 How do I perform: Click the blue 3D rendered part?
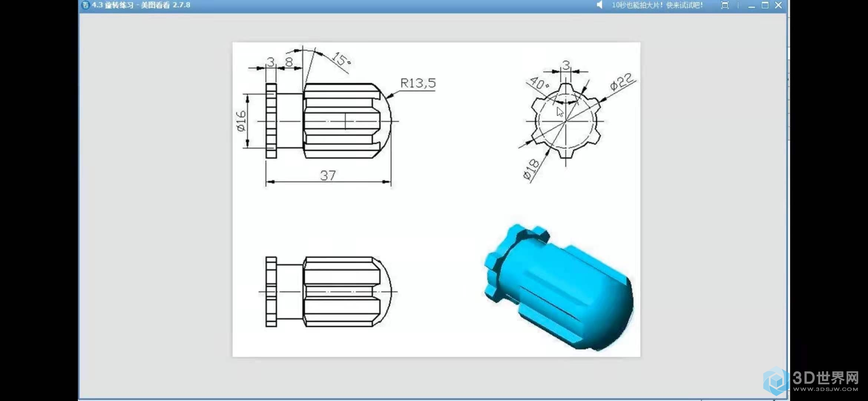coord(559,287)
